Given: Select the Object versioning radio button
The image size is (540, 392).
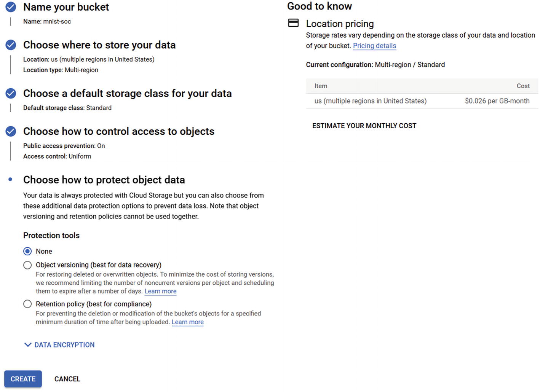Looking at the screenshot, I should click(x=27, y=265).
